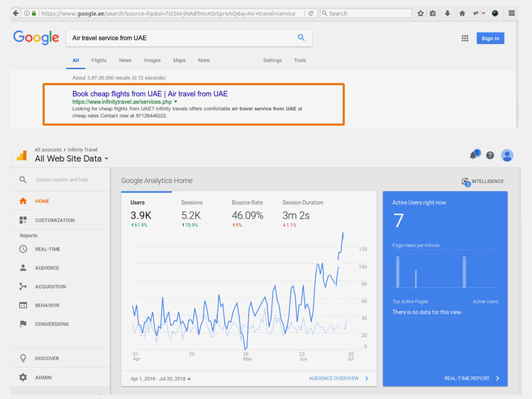532x399 pixels.
Task: Click the Search reports and help field
Action: tap(62, 180)
